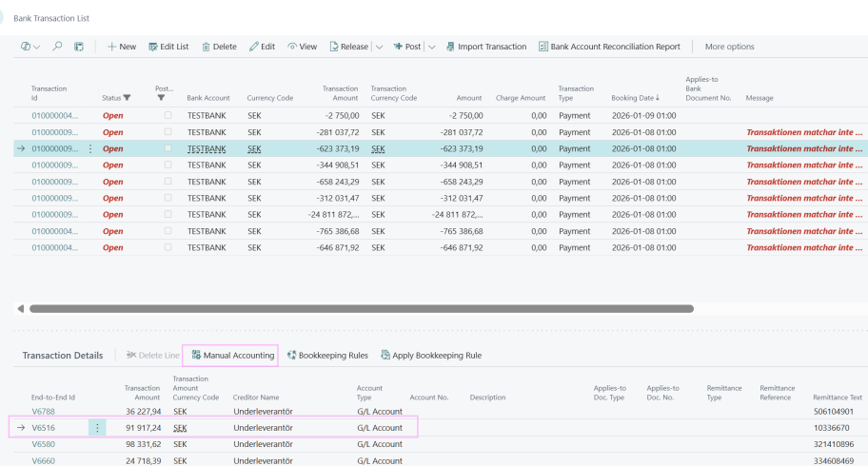This screenshot has width=868, height=466.
Task: Click the Message column header
Action: click(759, 98)
